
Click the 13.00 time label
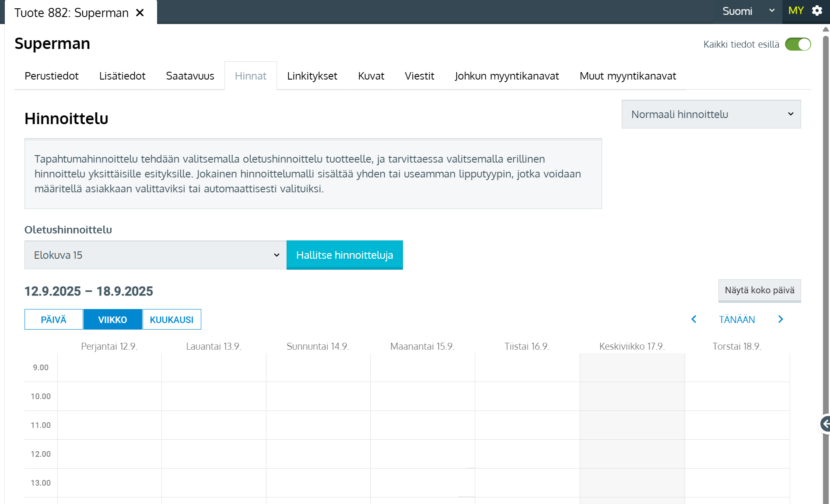(41, 483)
